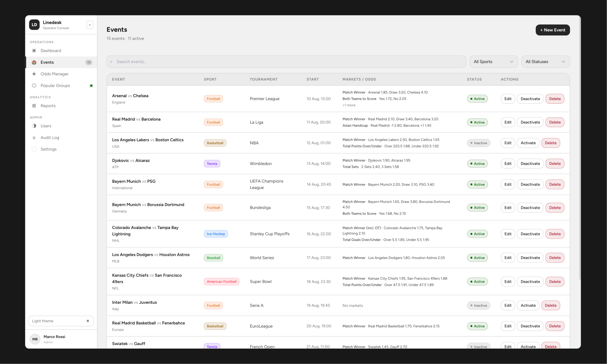Click the Linedesk LD logo icon
The image size is (607, 364).
pos(34,25)
